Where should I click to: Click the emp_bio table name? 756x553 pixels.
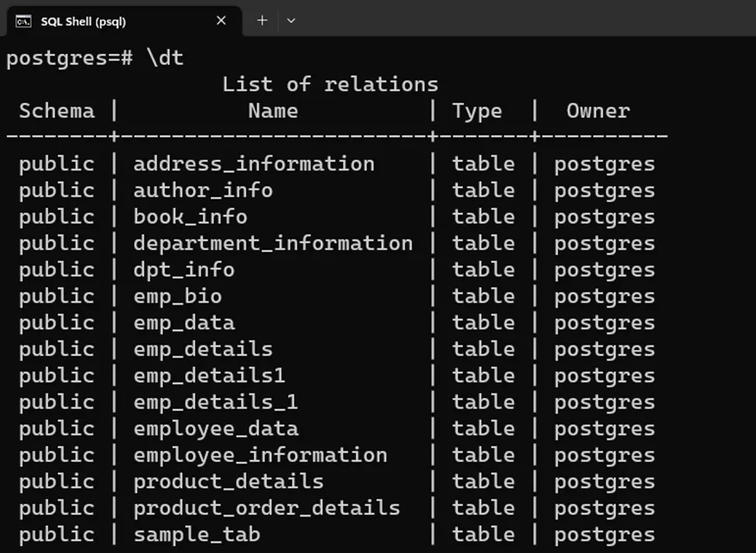(x=178, y=296)
